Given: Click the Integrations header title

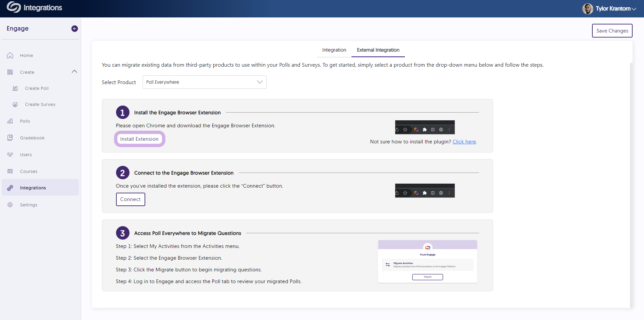Looking at the screenshot, I should 43,8.
